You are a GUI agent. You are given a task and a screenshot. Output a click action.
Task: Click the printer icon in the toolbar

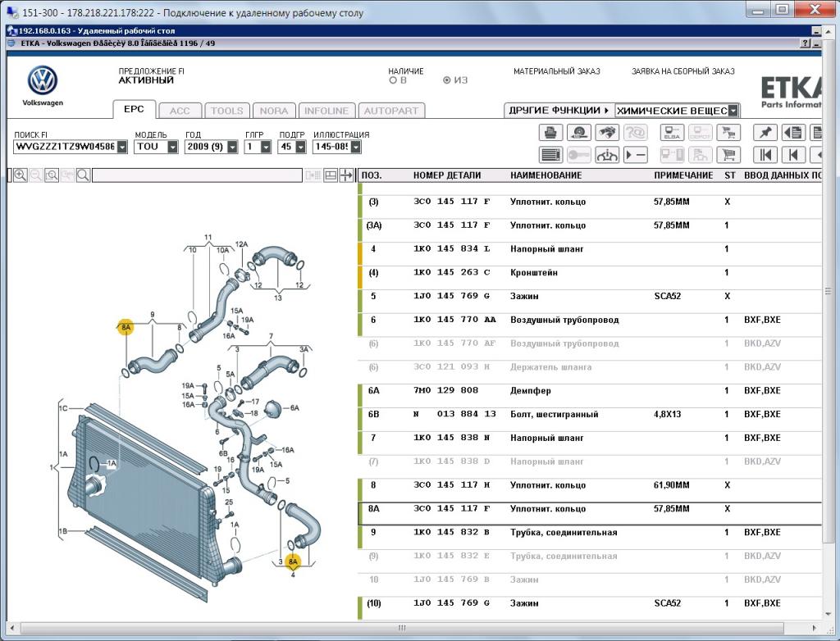(550, 132)
